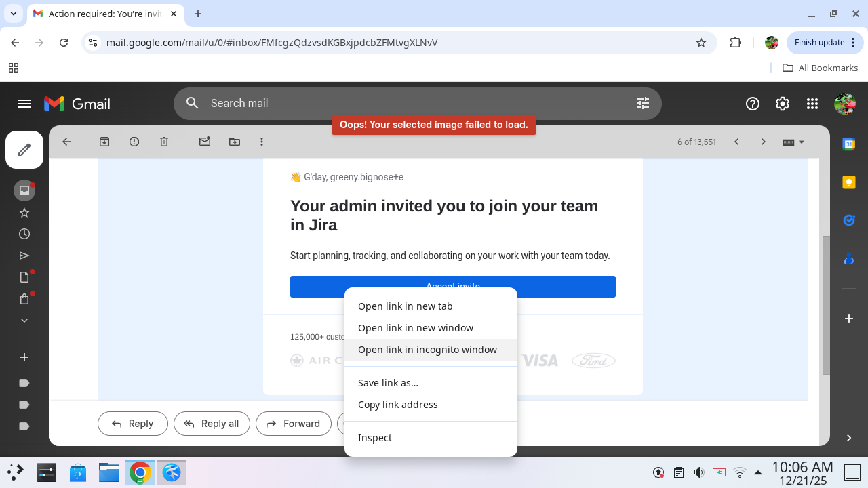Open Sent mail in sidebar

24,256
